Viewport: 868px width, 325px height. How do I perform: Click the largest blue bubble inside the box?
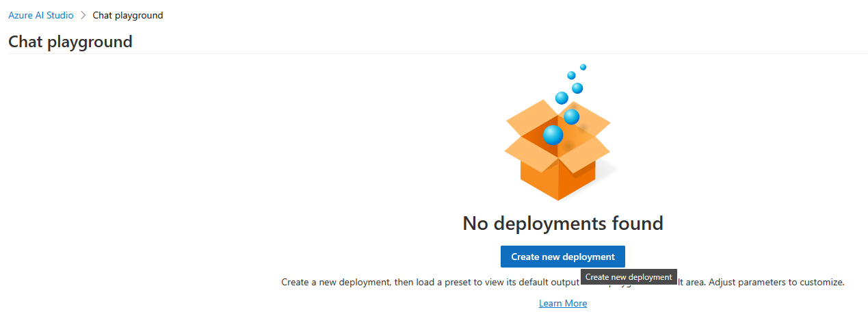click(553, 135)
